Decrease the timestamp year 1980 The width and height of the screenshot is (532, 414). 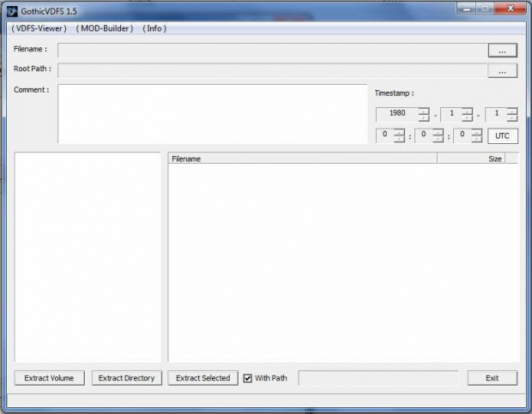pyautogui.click(x=423, y=118)
